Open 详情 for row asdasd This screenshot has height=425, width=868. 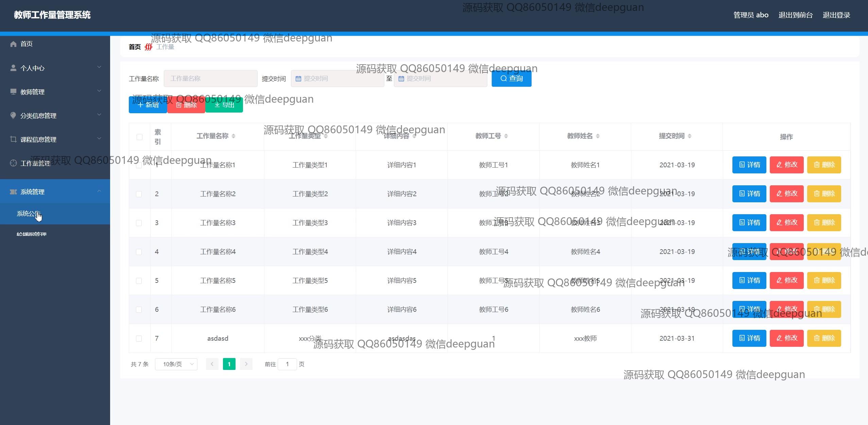click(x=749, y=338)
